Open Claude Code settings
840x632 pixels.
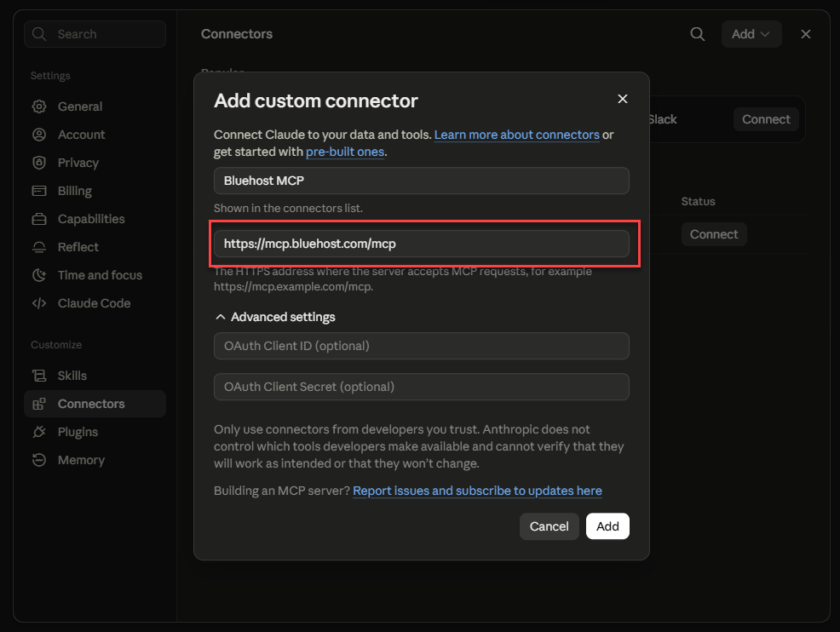click(95, 303)
